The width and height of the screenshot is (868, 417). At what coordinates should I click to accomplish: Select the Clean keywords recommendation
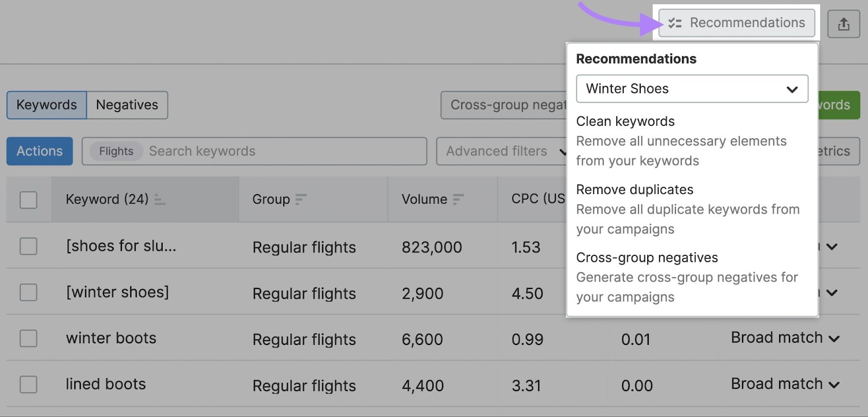coord(625,121)
